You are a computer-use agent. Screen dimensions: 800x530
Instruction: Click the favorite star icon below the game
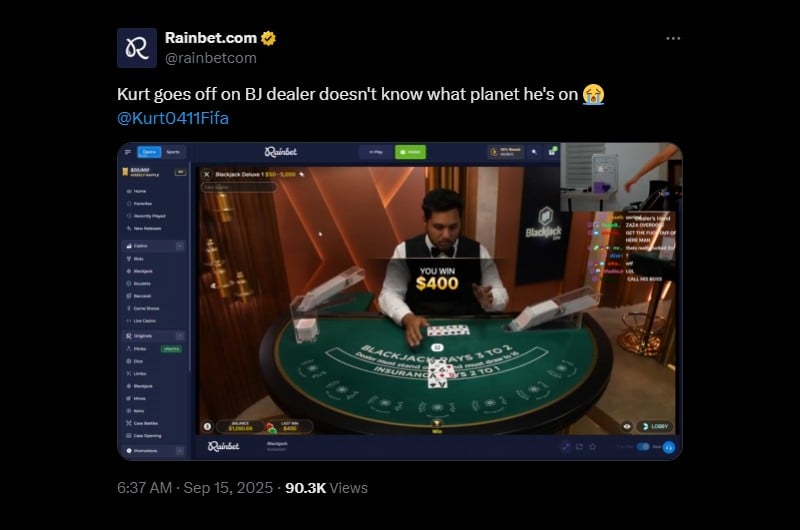tap(592, 447)
